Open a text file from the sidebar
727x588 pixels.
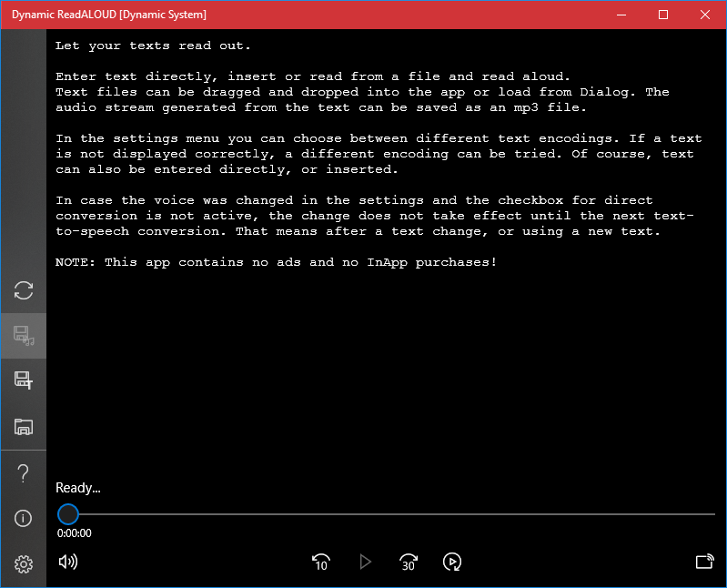[23, 426]
